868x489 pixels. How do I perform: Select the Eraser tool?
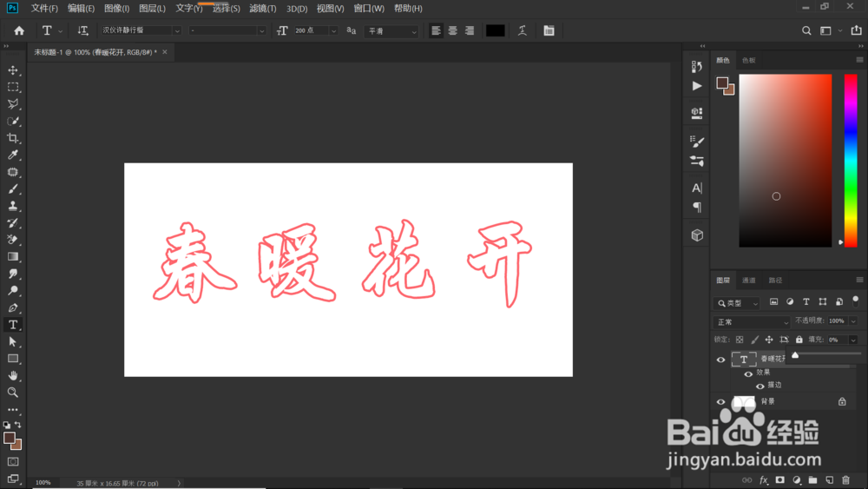coord(13,240)
